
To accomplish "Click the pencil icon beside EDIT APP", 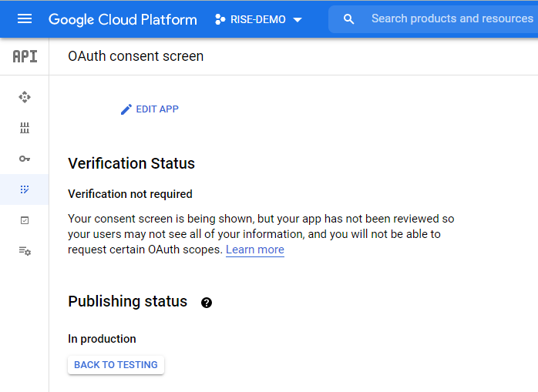I will 126,109.
